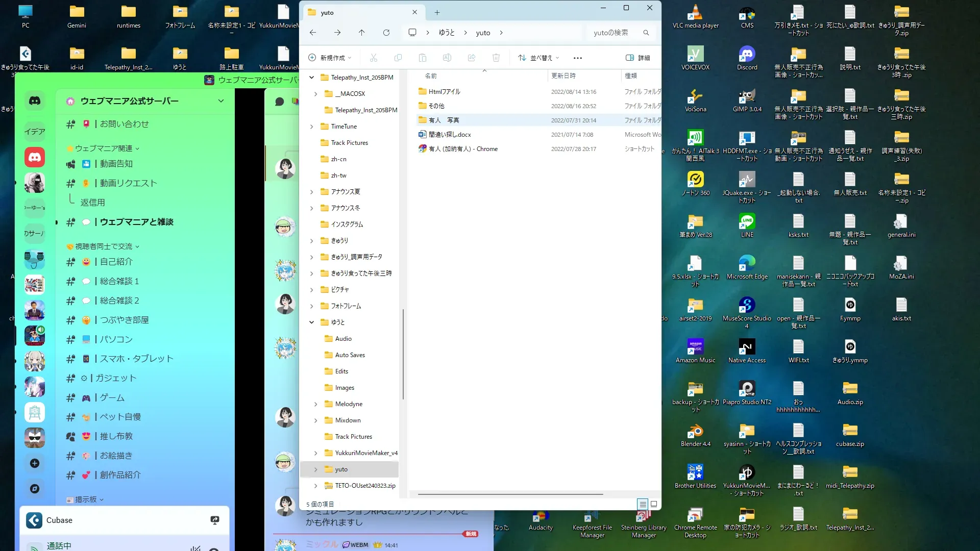This screenshot has height=551, width=980.
Task: Open a new Explorer tab
Action: tap(437, 13)
